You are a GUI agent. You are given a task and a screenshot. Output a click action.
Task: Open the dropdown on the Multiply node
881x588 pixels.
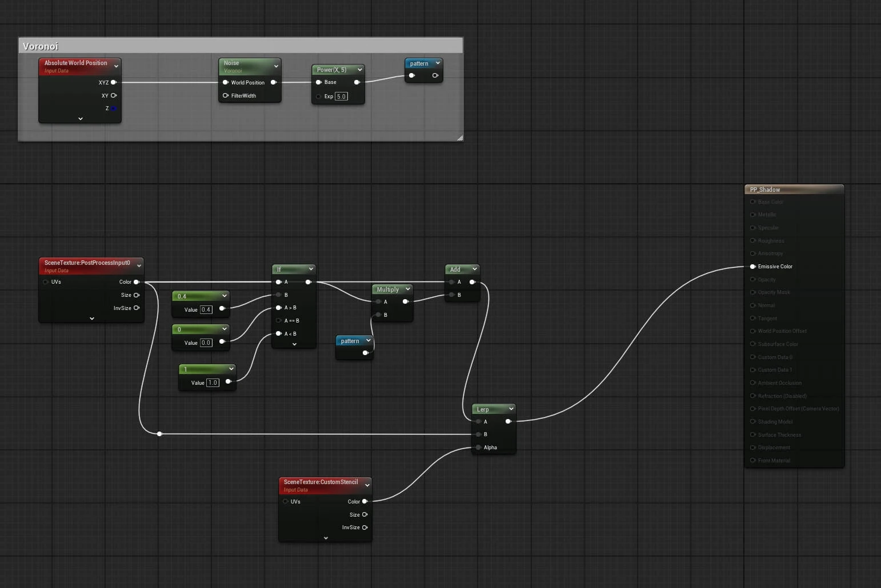tap(408, 289)
